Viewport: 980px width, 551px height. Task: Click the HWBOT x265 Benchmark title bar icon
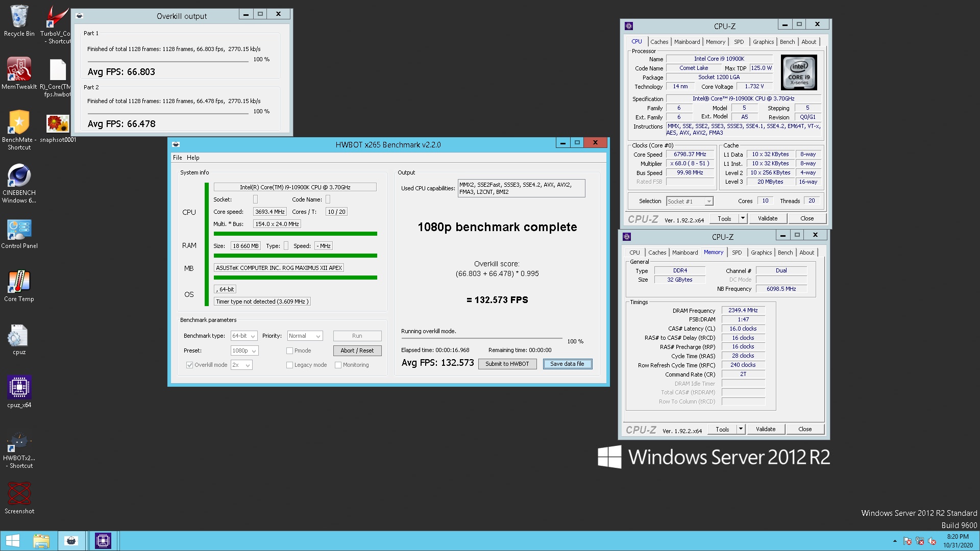pos(176,144)
